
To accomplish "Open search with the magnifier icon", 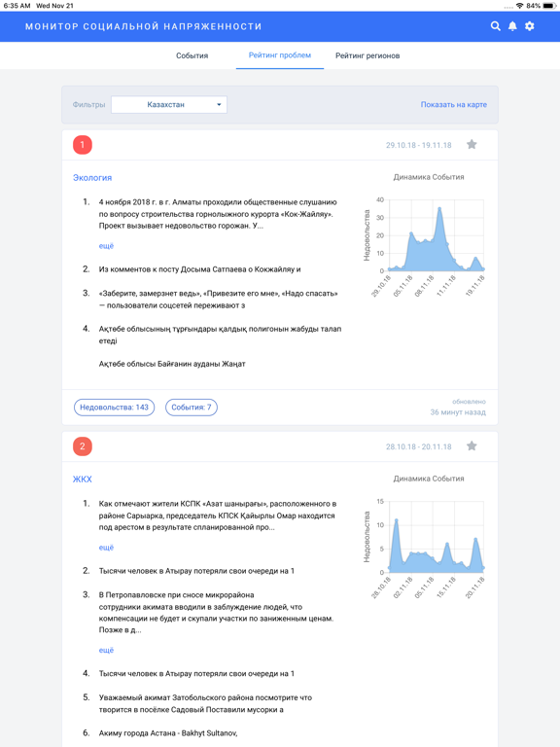I will (495, 26).
